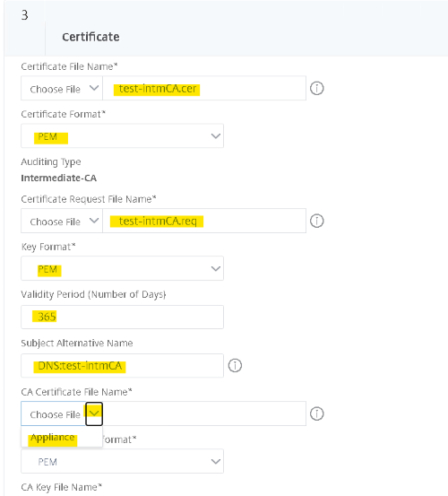Click the Validity Period field showing 365
Screen dimensions: 448x496
coord(122,317)
